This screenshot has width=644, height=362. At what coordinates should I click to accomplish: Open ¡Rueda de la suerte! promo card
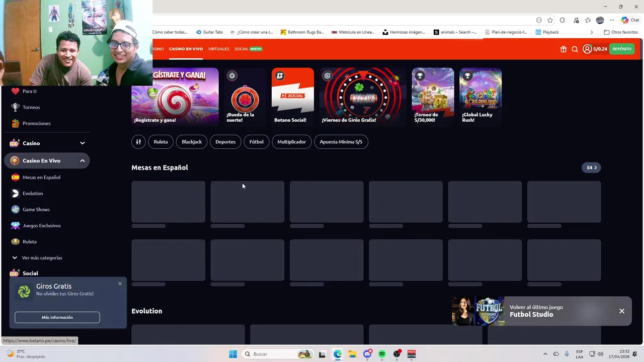(x=245, y=97)
